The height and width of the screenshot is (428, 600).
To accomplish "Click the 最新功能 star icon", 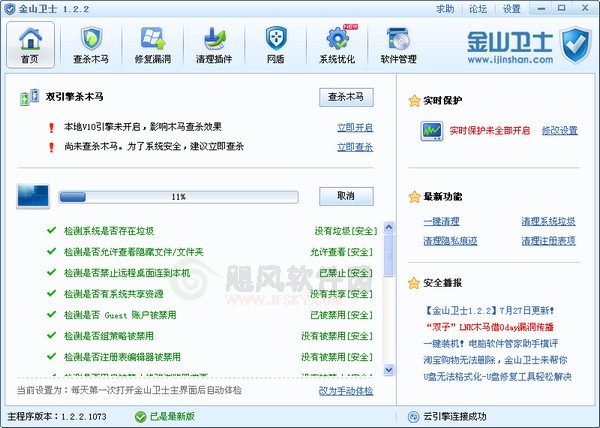I will pyautogui.click(x=414, y=197).
